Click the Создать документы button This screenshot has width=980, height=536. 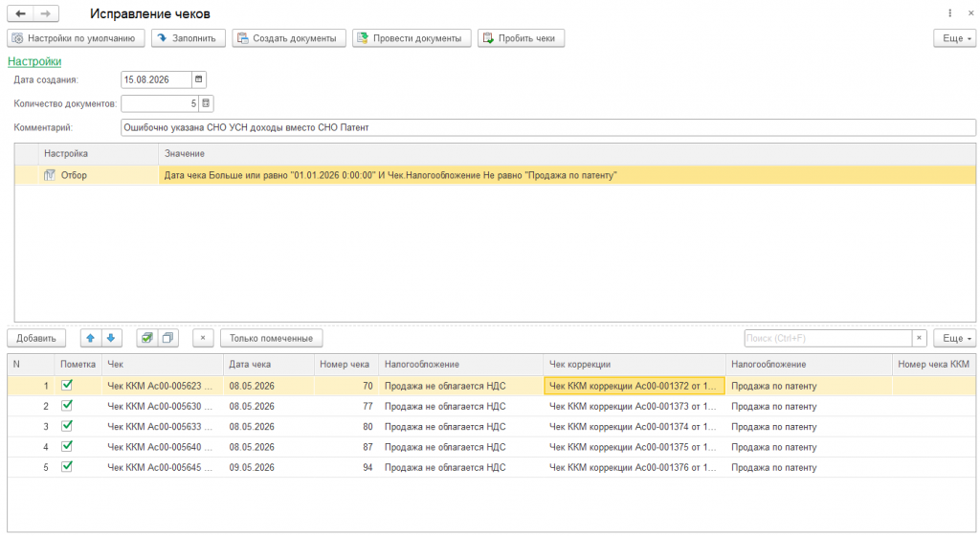click(x=289, y=38)
